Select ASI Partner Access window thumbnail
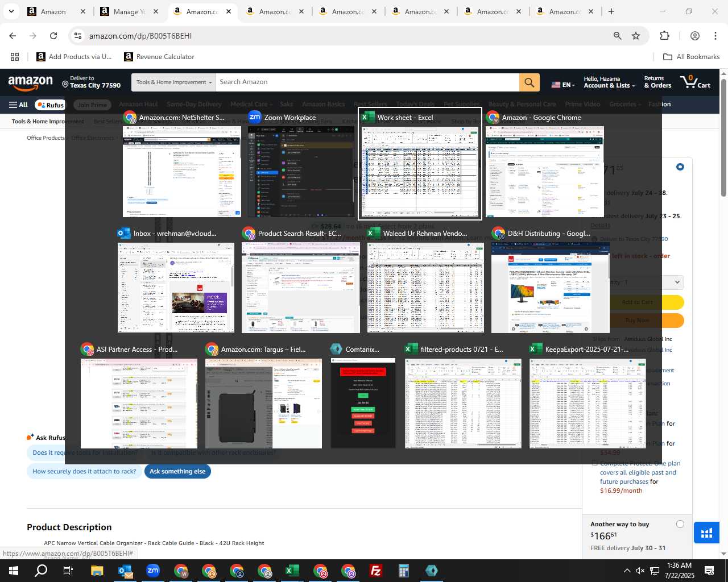Screen dimensions: 728x582 139,396
